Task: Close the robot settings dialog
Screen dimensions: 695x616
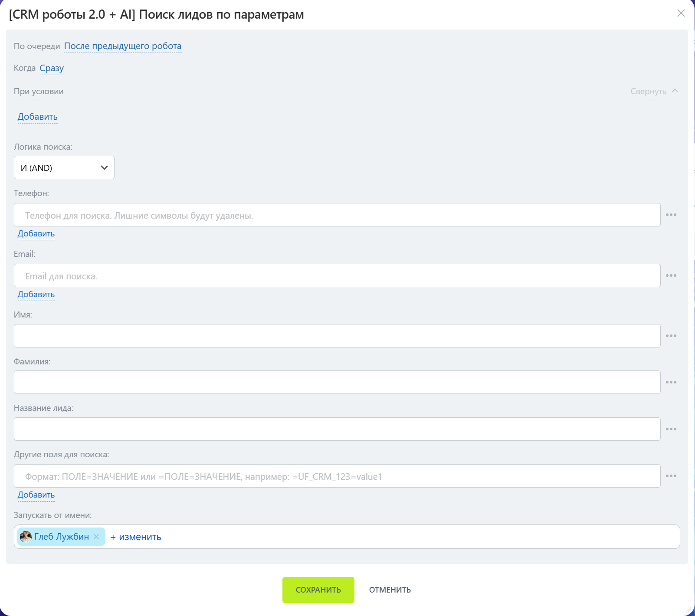Action: pyautogui.click(x=681, y=13)
